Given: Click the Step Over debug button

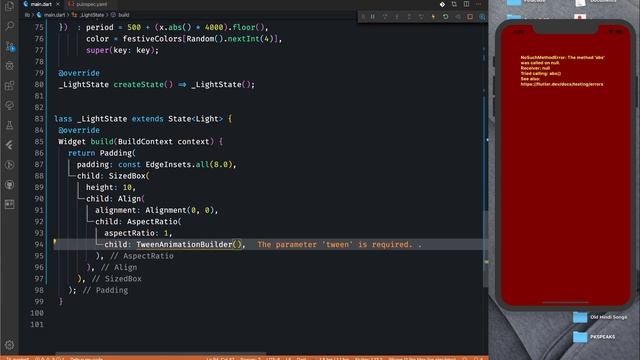Looking at the screenshot, I should click(x=384, y=17).
